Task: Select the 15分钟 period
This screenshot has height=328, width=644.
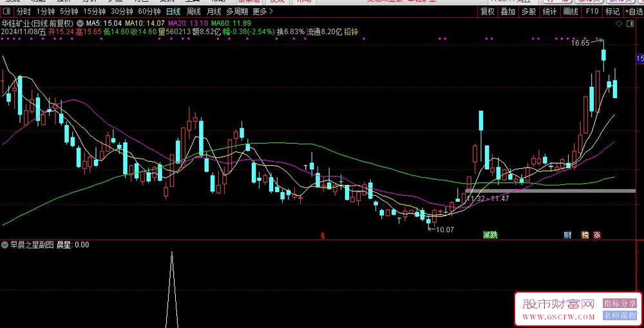Action: pyautogui.click(x=94, y=12)
